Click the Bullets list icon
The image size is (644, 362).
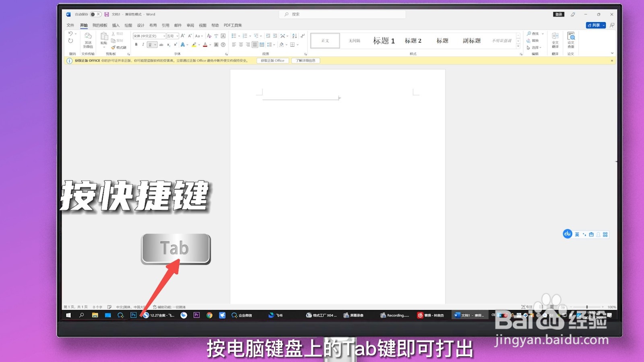tap(234, 36)
